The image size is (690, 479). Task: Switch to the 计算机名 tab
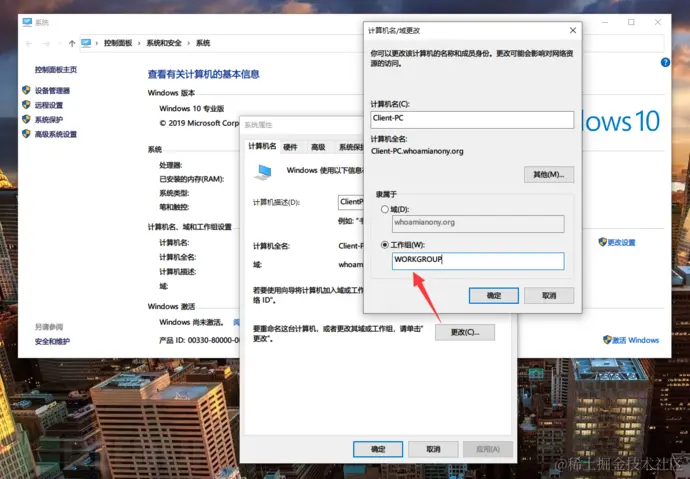click(262, 146)
